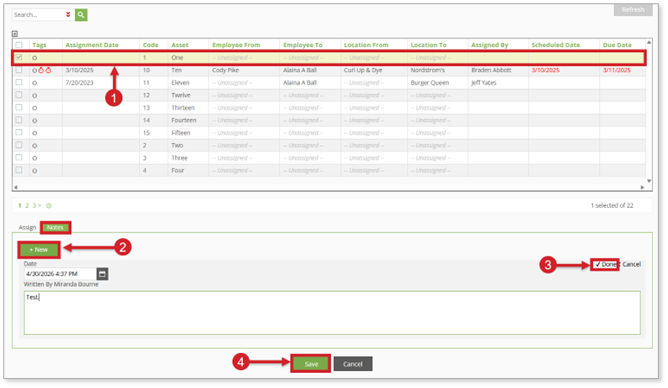668x388 pixels.
Task: Switch to the Assign tab
Action: tap(27, 227)
